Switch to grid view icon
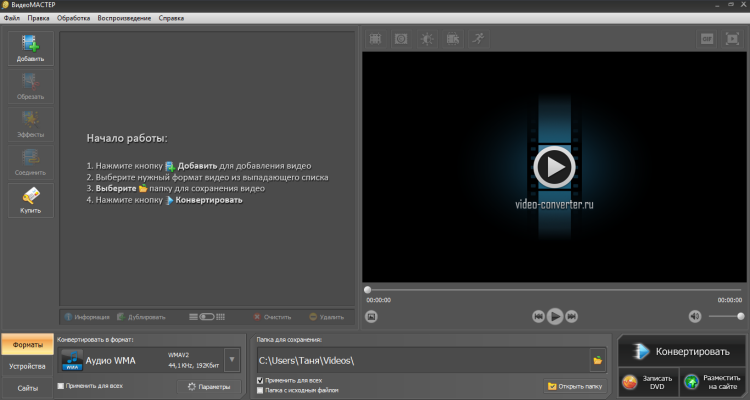 (x=221, y=317)
